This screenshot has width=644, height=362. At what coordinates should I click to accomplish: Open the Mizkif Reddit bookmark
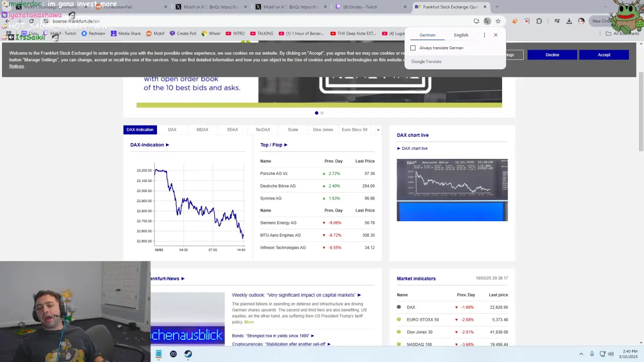[x=155, y=34]
